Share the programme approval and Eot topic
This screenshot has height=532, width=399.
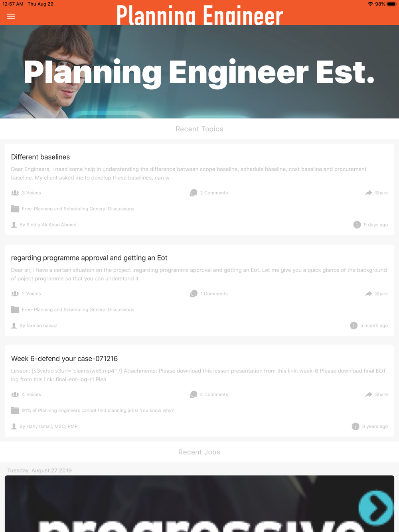pyautogui.click(x=376, y=294)
